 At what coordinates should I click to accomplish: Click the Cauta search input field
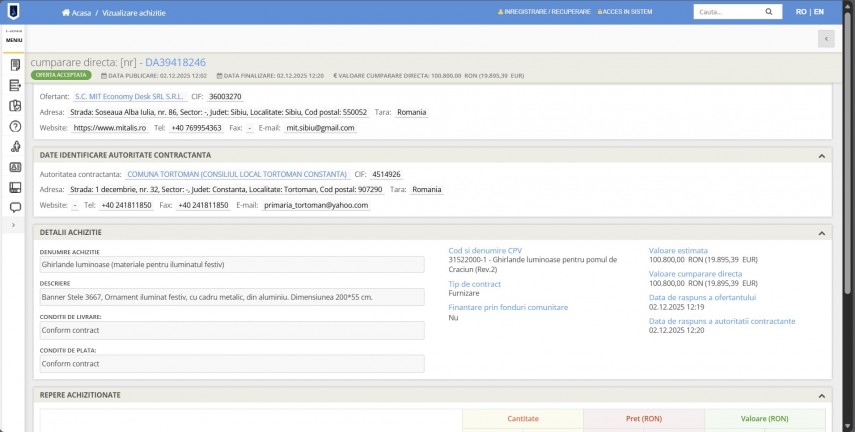click(x=727, y=12)
